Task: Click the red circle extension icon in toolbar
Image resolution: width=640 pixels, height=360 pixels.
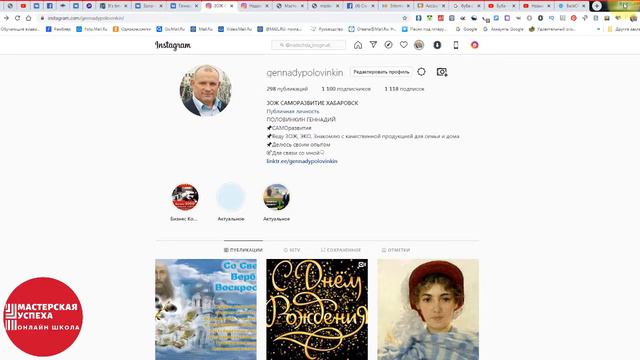Action: 573,18
